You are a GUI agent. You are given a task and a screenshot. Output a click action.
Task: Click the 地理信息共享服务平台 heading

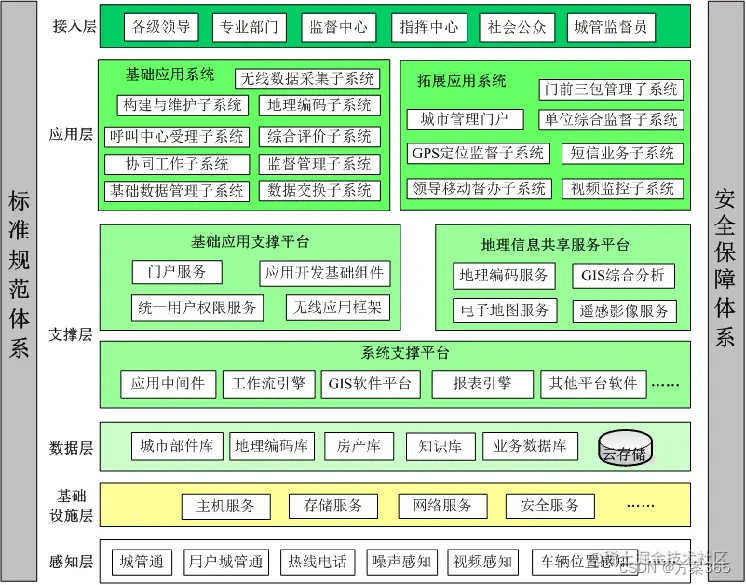[556, 245]
